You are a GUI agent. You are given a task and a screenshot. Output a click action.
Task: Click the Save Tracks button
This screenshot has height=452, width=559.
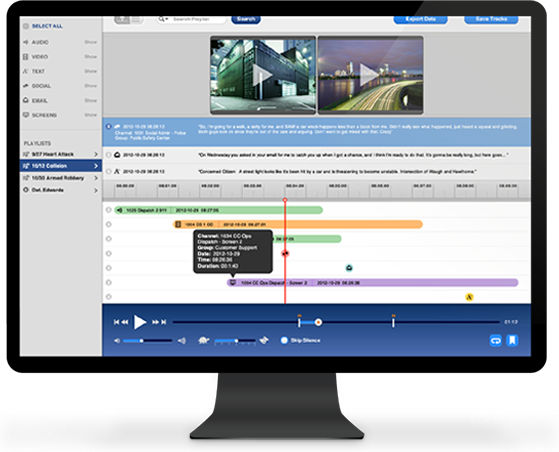pos(491,20)
